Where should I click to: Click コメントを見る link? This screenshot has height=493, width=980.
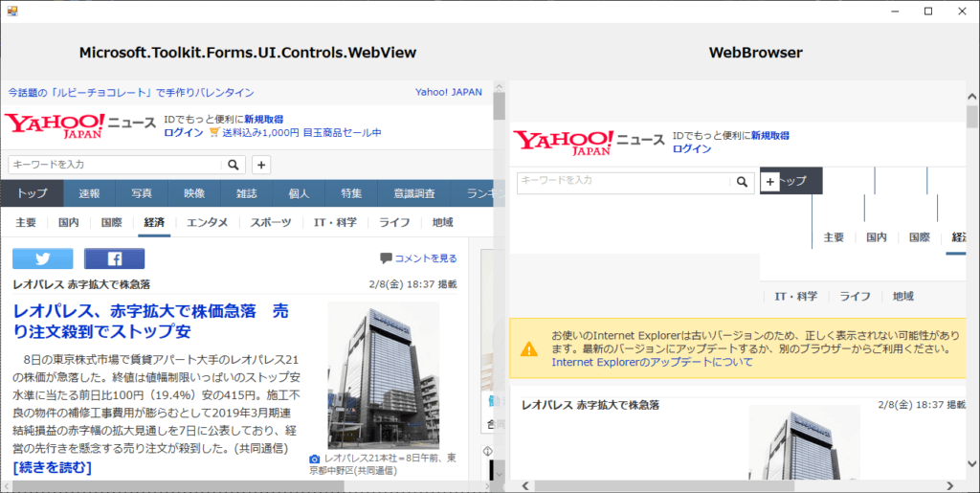coord(426,258)
